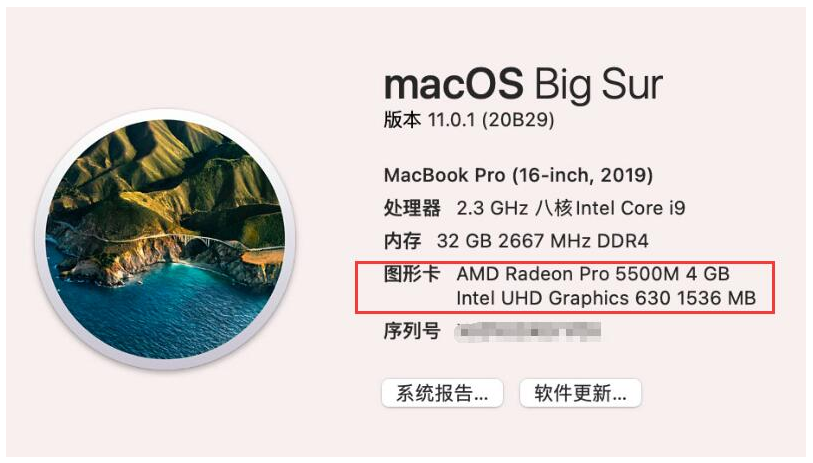The width and height of the screenshot is (813, 463).
Task: Click the MacBook Pro (16-inch, 2019) model line
Action: point(518,175)
